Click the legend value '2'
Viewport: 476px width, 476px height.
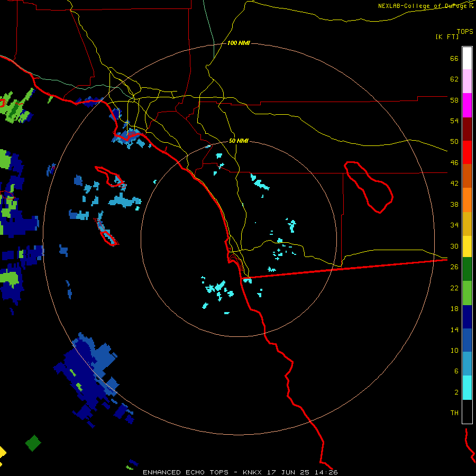(x=456, y=392)
